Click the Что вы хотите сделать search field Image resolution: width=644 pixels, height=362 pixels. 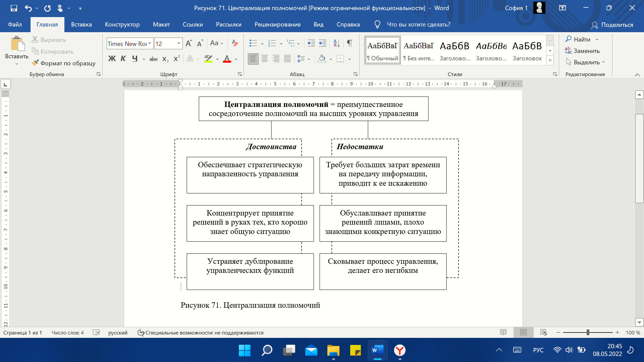[x=419, y=24]
